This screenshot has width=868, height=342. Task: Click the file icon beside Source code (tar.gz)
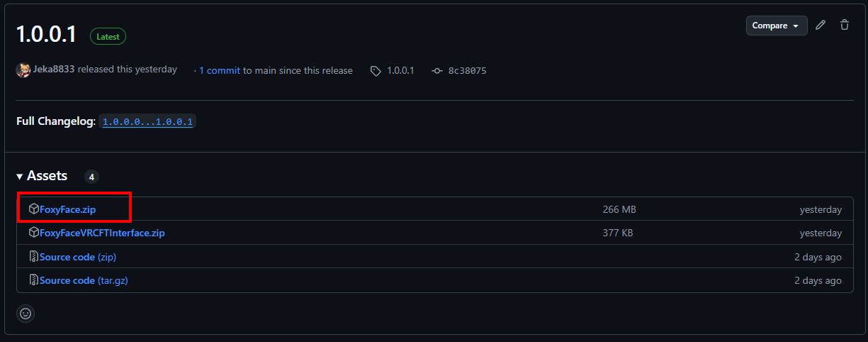pyautogui.click(x=33, y=280)
